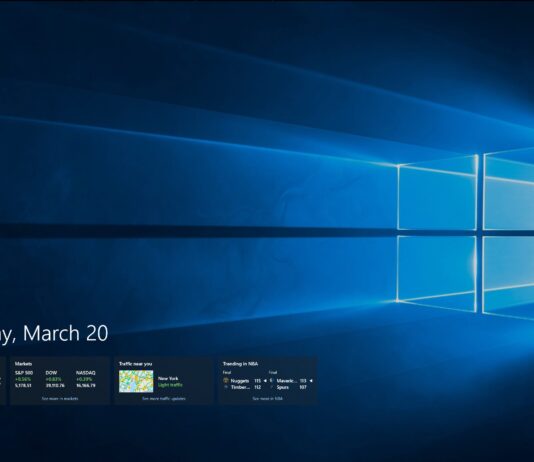This screenshot has height=462, width=534.
Task: Select the DOW index label
Action: (51, 373)
